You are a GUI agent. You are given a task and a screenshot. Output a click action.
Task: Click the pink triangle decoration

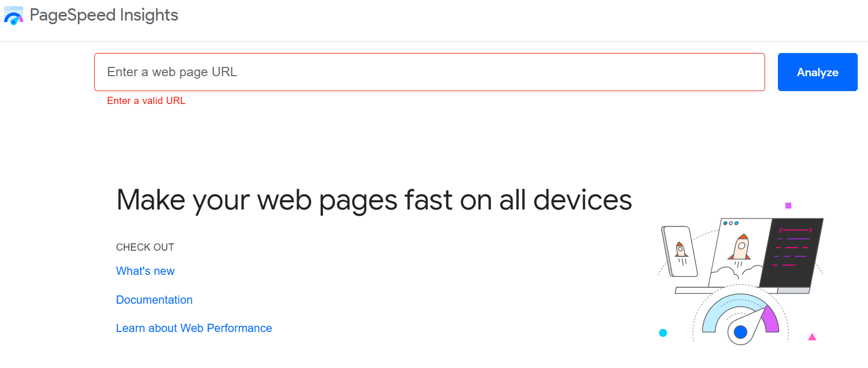tap(812, 337)
